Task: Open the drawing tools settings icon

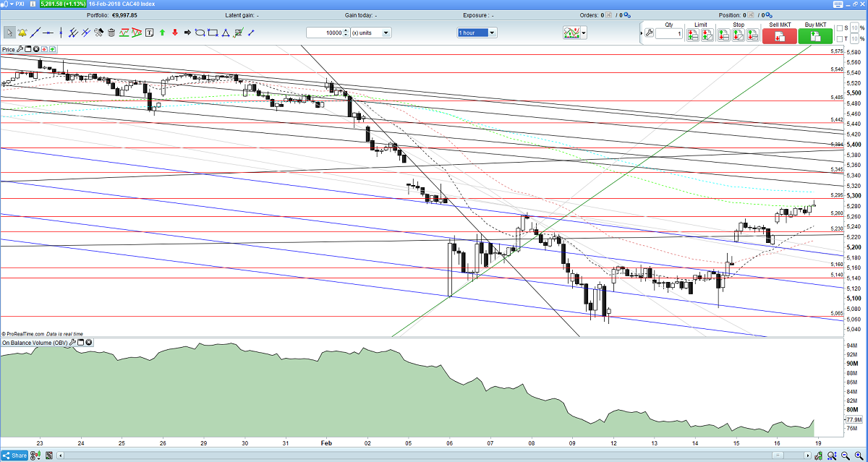Action: (98, 33)
